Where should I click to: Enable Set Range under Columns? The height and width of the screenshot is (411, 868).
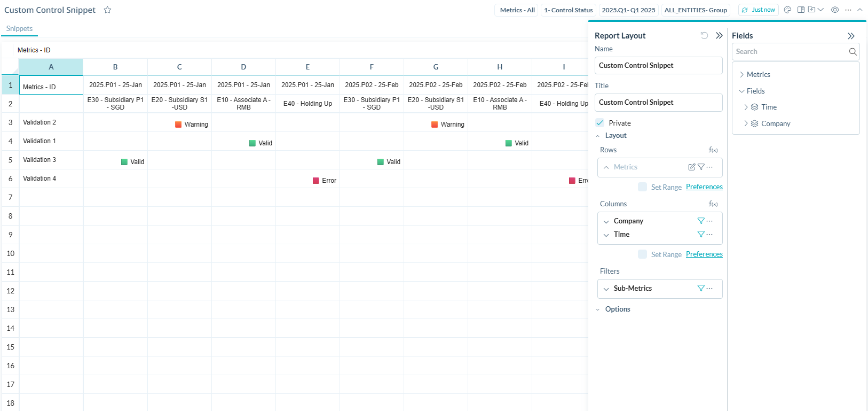[x=643, y=254]
